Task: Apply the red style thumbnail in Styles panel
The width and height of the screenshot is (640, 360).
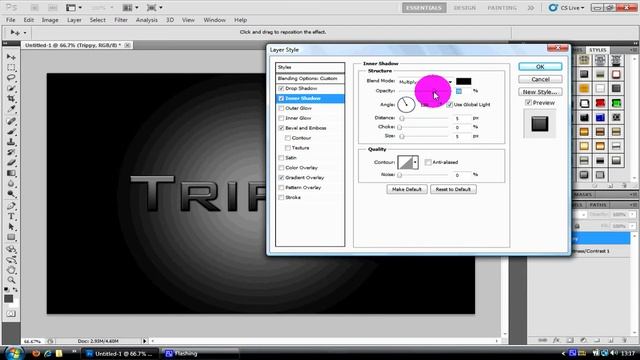Action: 600,103
